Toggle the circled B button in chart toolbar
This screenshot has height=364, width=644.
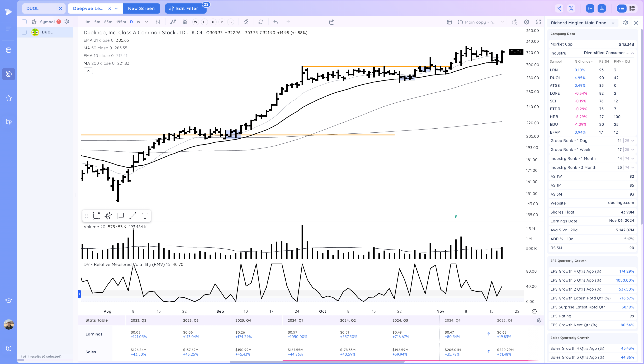[x=231, y=22]
